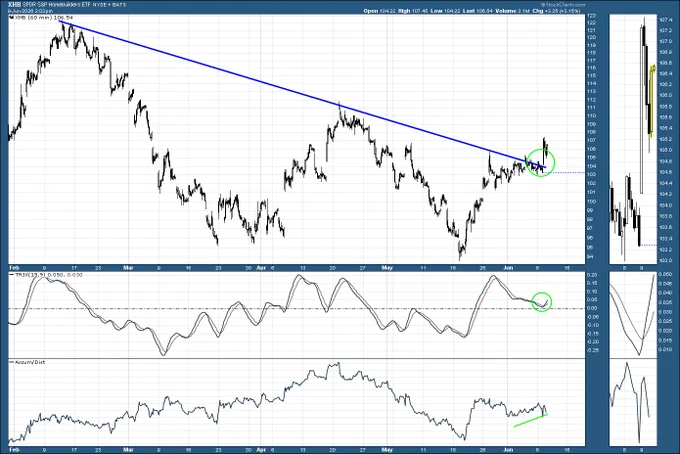
Task: Select the Chg +2.25 (+3.15%) value
Action: point(556,11)
